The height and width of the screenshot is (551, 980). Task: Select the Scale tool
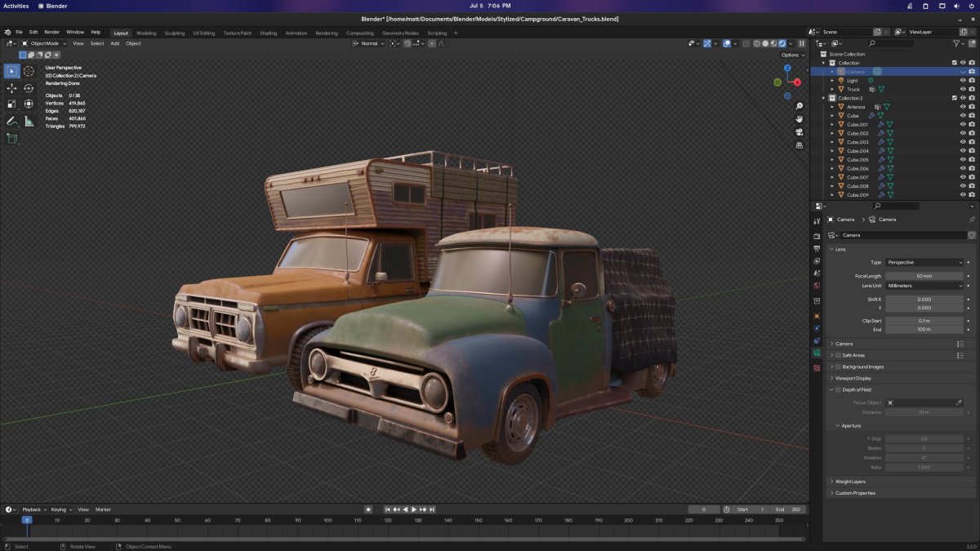11,104
